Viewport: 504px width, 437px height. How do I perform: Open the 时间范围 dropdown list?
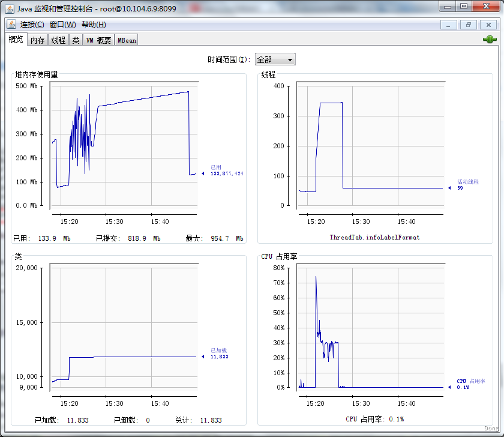tap(275, 59)
